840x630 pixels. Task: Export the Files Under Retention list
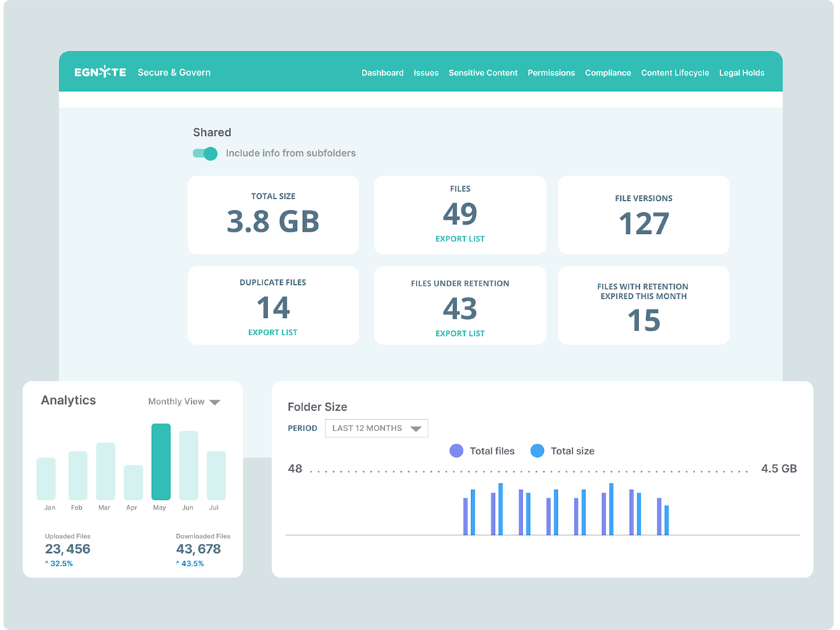click(459, 333)
